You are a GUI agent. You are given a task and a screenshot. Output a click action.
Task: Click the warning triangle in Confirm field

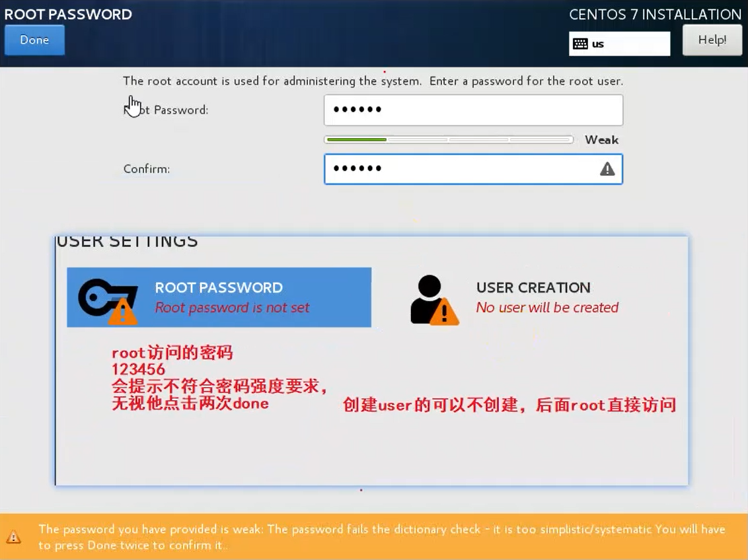pyautogui.click(x=607, y=168)
